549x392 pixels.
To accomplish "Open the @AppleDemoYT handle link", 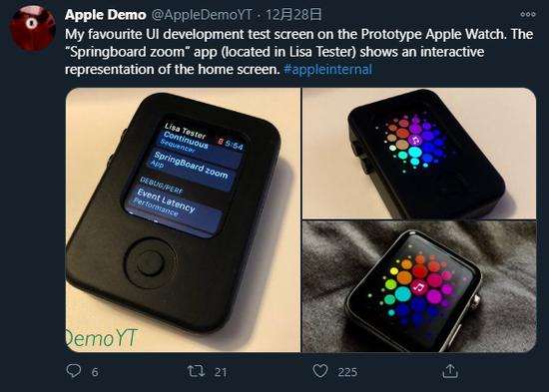I will (202, 15).
